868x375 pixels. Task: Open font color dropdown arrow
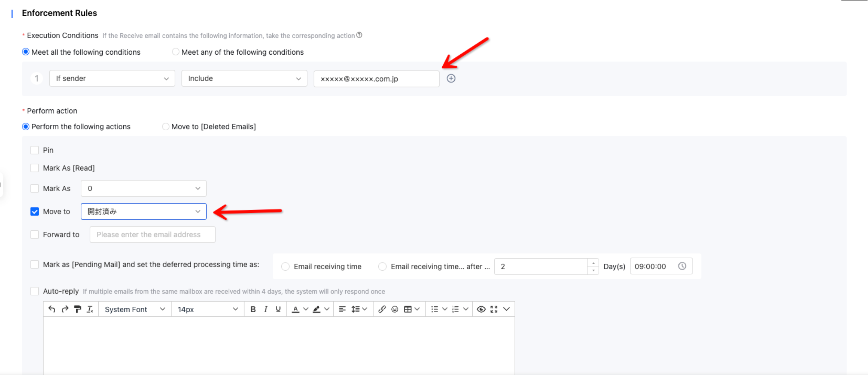[x=306, y=309]
